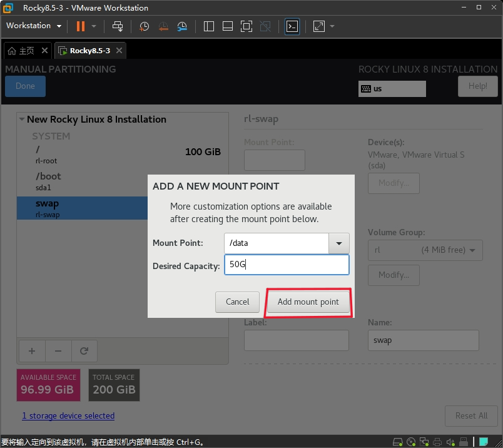This screenshot has width=503, height=448.
Task: Click the printer status bar icon
Action: (x=437, y=442)
